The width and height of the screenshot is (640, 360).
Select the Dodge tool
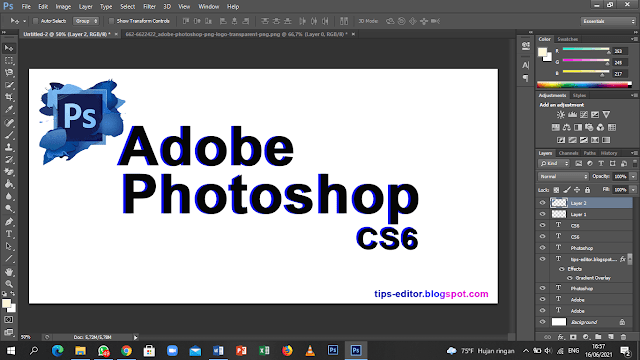point(9,209)
